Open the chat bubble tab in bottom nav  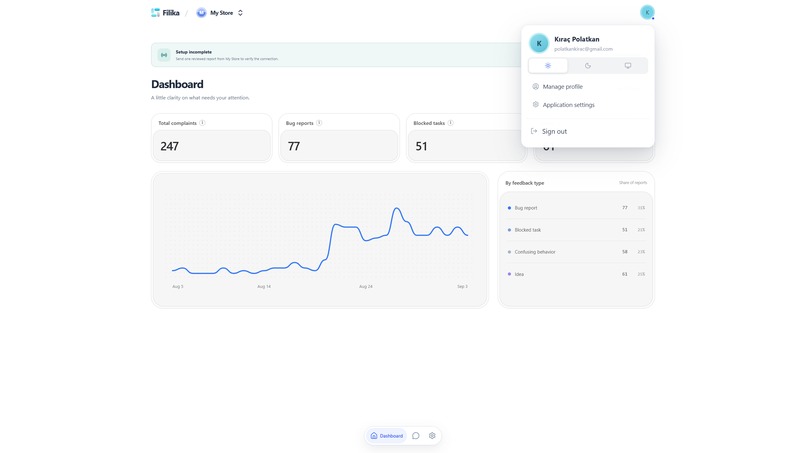coord(416,436)
